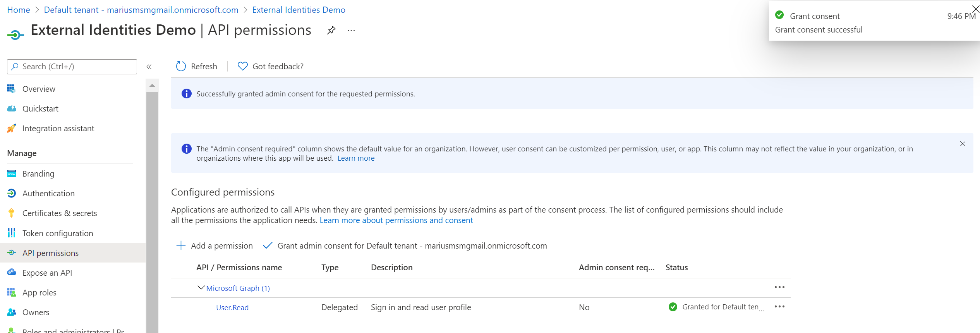The width and height of the screenshot is (980, 333).
Task: Open more options for Microsoft Graph row
Action: click(779, 287)
